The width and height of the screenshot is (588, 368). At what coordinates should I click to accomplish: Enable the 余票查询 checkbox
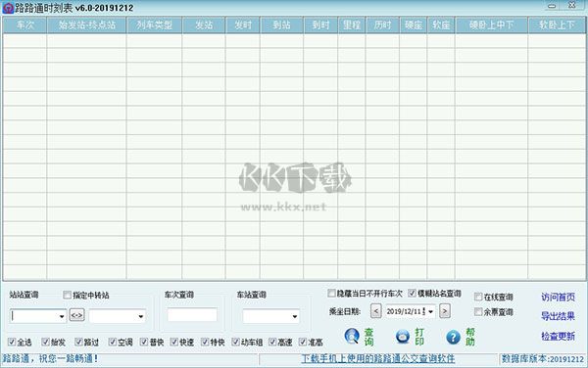(478, 312)
